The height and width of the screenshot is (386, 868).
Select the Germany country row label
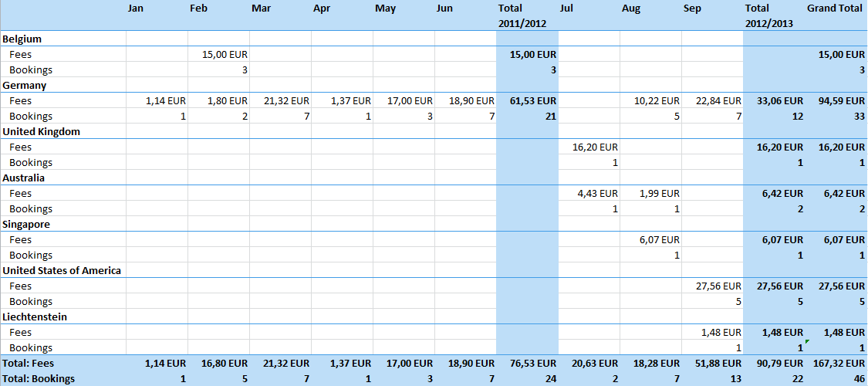click(x=25, y=85)
